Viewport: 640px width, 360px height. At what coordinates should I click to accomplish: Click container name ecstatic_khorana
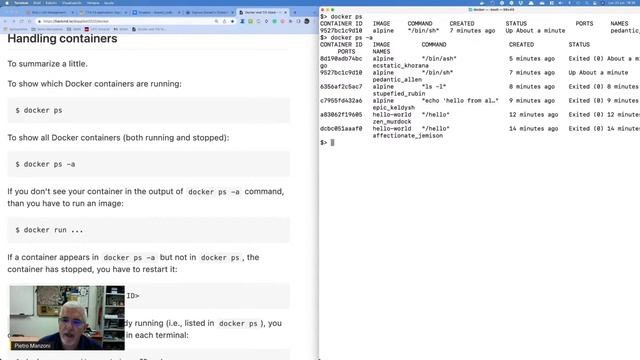(x=400, y=66)
